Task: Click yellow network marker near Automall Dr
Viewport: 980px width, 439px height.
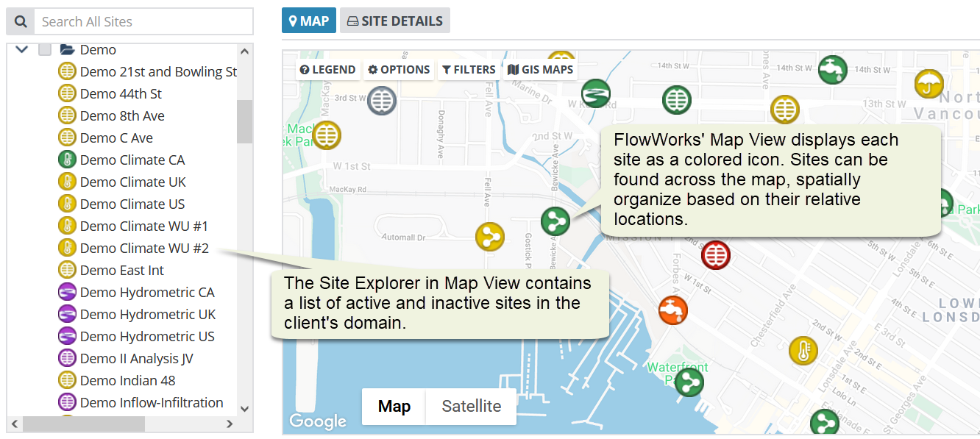Action: pos(489,236)
